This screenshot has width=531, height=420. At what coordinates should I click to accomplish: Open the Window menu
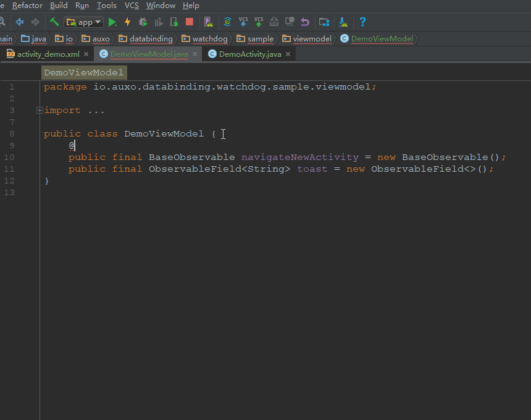(x=161, y=6)
